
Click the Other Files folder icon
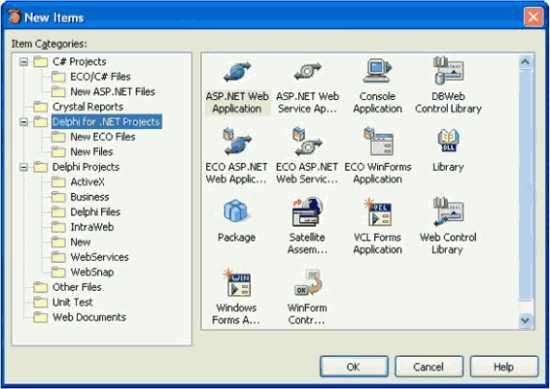click(41, 287)
